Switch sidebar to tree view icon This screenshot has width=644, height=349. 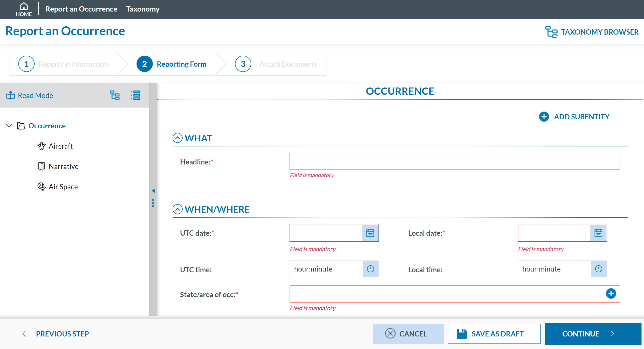pyautogui.click(x=115, y=95)
